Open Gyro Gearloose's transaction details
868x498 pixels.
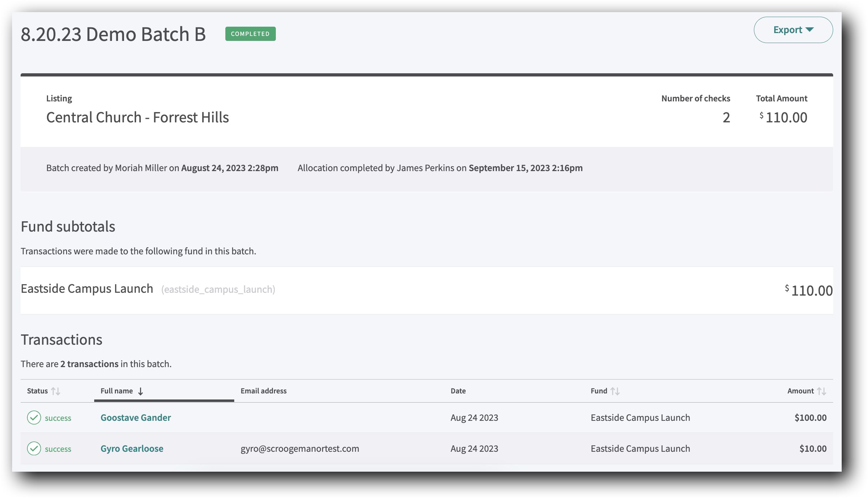132,449
